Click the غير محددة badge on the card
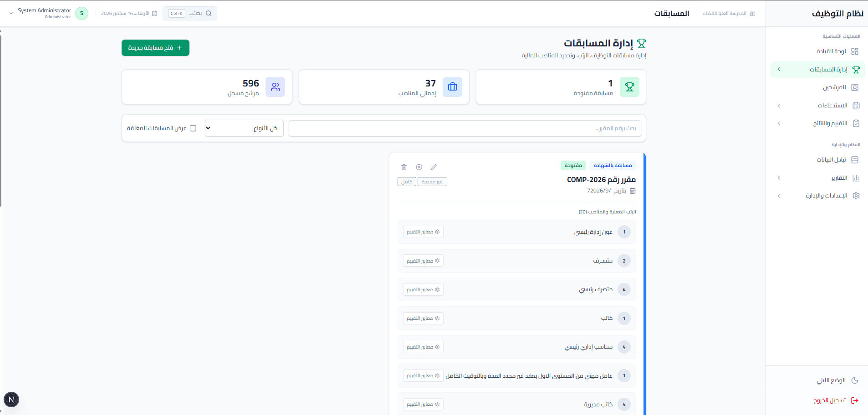Viewport: 868px width, 415px height. pos(432,182)
